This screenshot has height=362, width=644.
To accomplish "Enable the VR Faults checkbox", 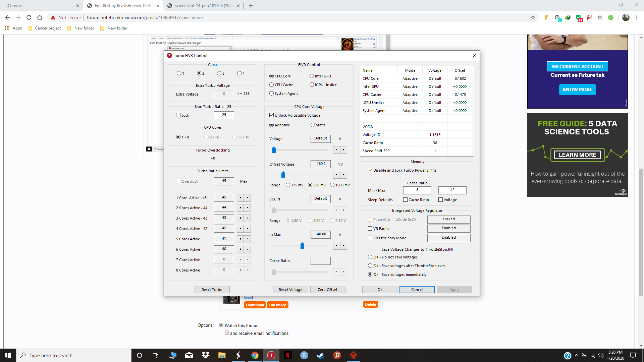I will tap(370, 229).
